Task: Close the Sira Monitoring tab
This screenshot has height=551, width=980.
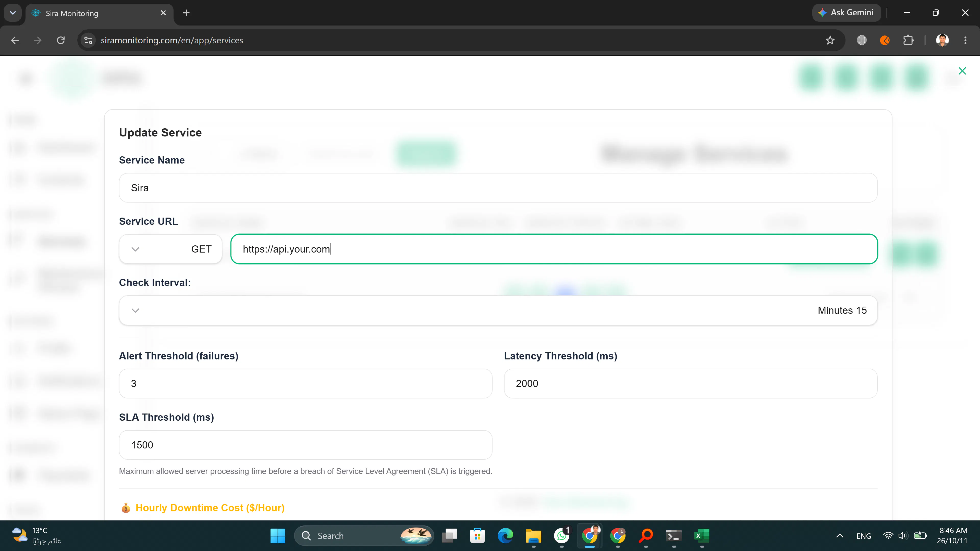Action: coord(163,13)
